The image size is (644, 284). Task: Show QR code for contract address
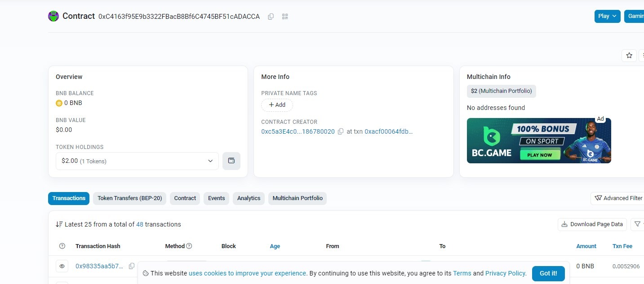[x=285, y=17]
